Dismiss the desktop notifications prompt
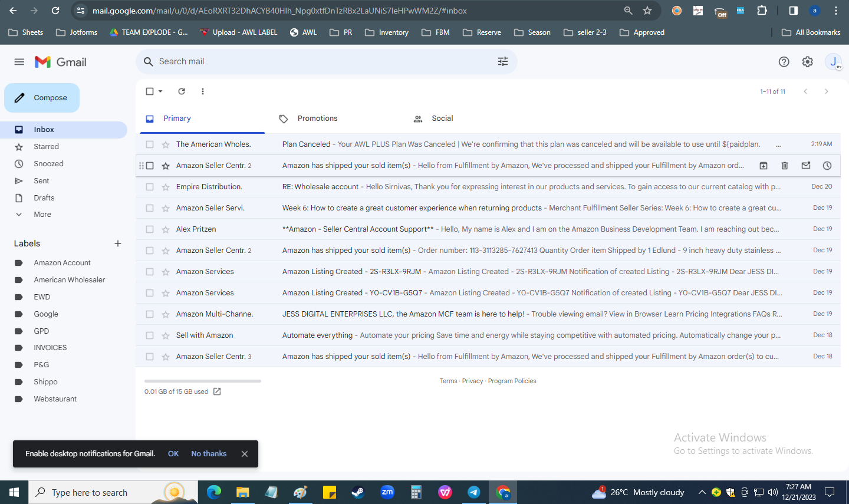This screenshot has height=504, width=849. click(245, 454)
